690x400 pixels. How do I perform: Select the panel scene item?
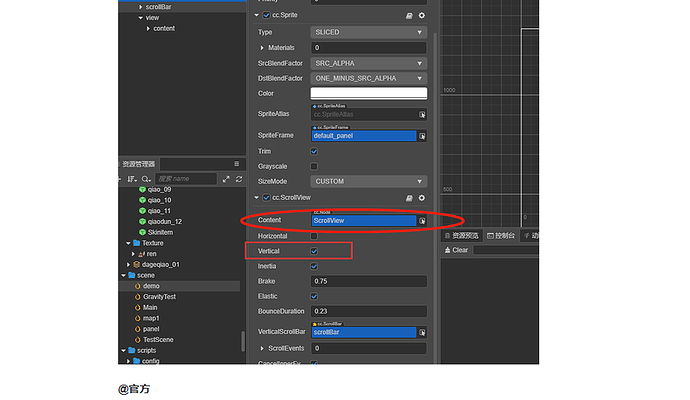pos(151,329)
